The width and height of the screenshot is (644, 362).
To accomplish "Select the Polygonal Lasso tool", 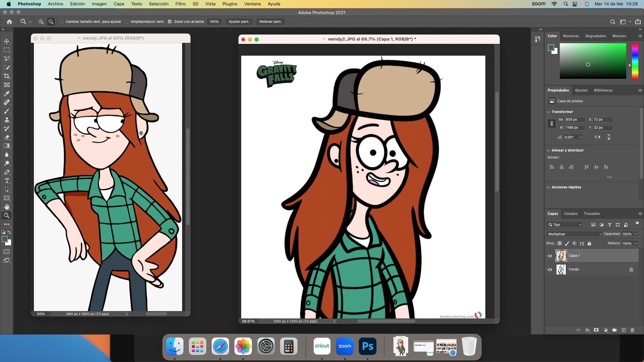I will pyautogui.click(x=7, y=59).
